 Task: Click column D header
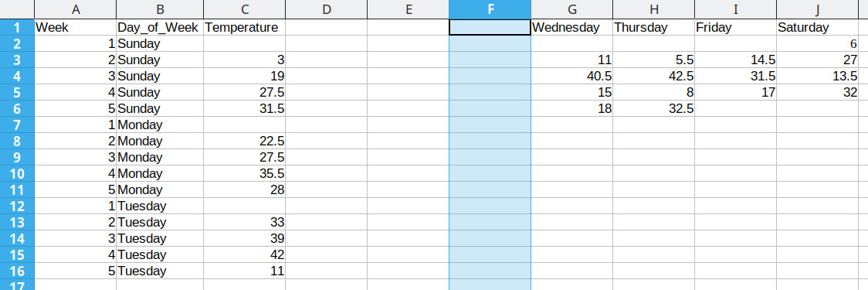click(x=326, y=9)
